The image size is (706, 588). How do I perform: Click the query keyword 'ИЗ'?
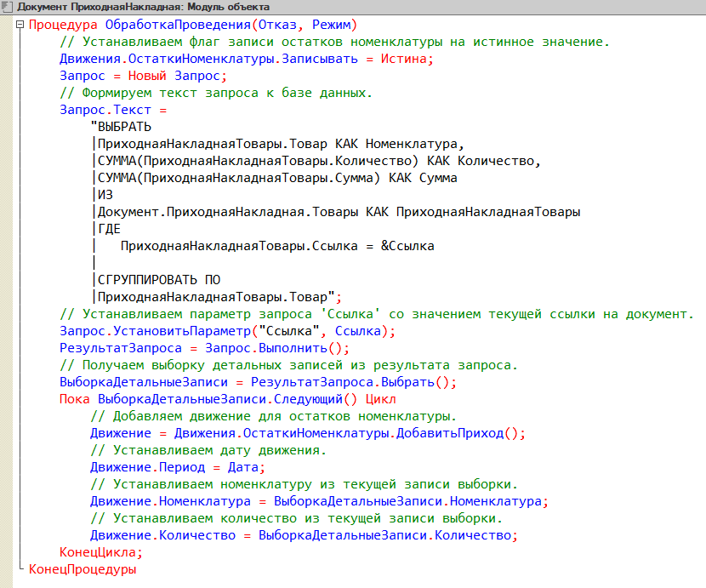tap(105, 195)
